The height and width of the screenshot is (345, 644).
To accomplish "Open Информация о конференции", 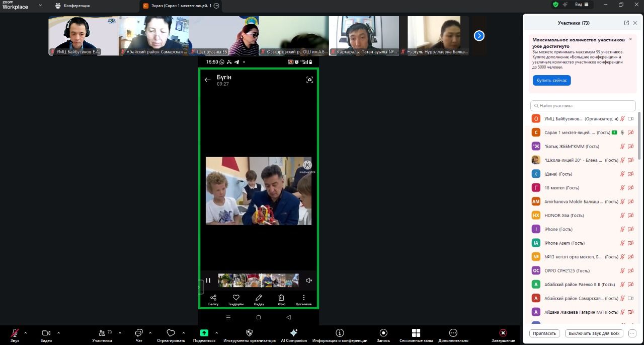I will [x=340, y=333].
